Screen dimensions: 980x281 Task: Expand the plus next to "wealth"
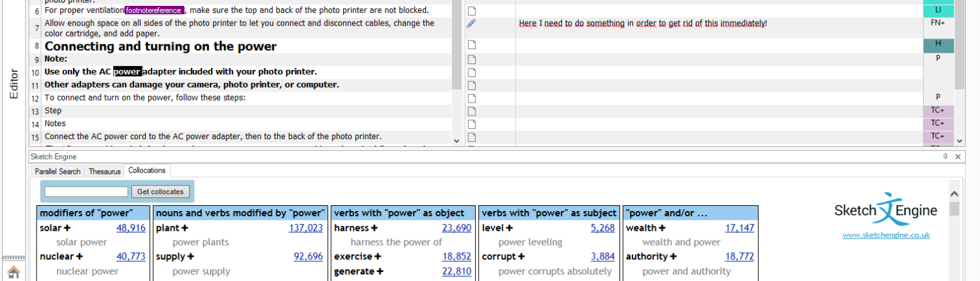click(662, 228)
